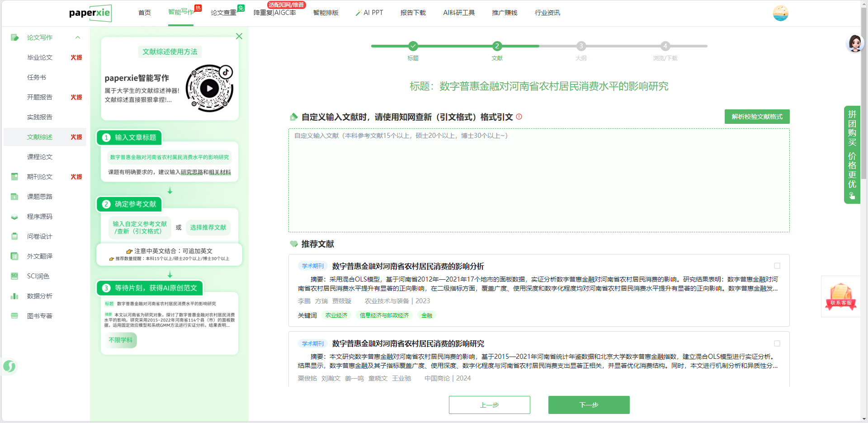Click the paperxie logo
Screen dimensions: 868x423
point(90,13)
